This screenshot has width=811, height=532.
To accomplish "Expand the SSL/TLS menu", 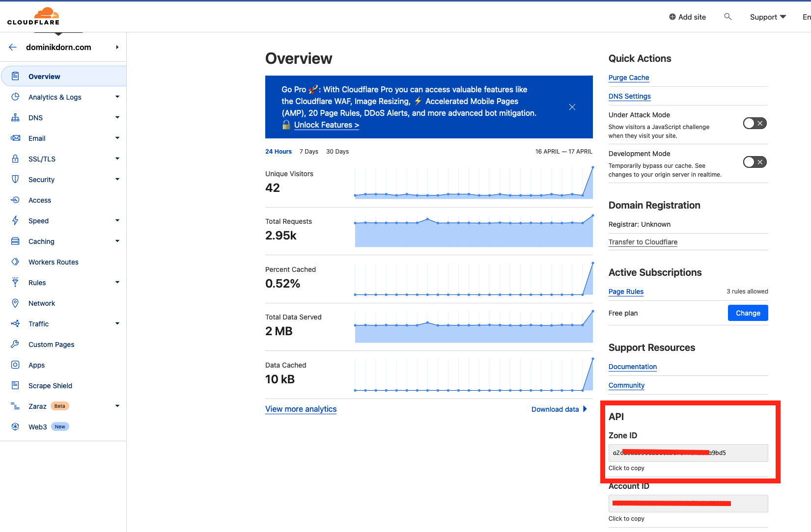I will click(117, 159).
